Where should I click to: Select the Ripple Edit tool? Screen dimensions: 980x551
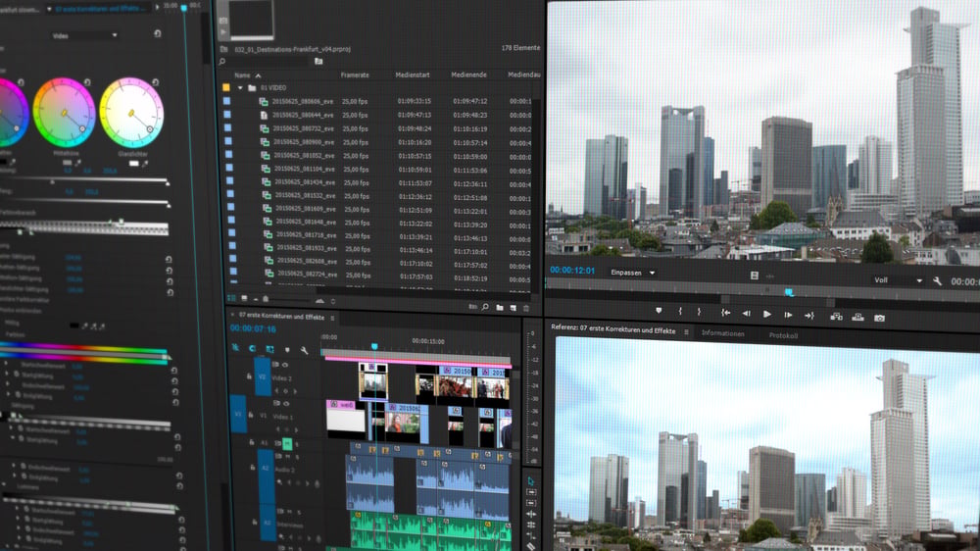coord(530,514)
